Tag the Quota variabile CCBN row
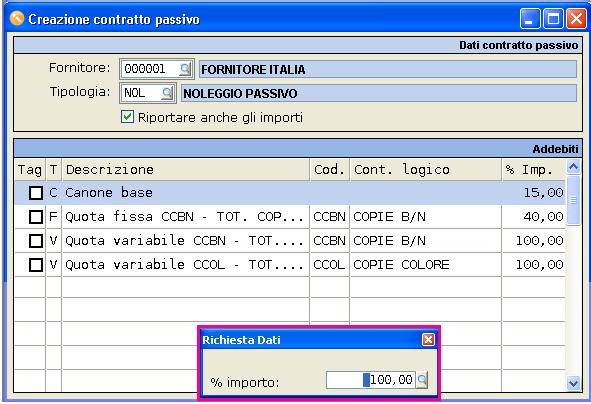Image resolution: width=591 pixels, height=404 pixels. pyautogui.click(x=36, y=240)
